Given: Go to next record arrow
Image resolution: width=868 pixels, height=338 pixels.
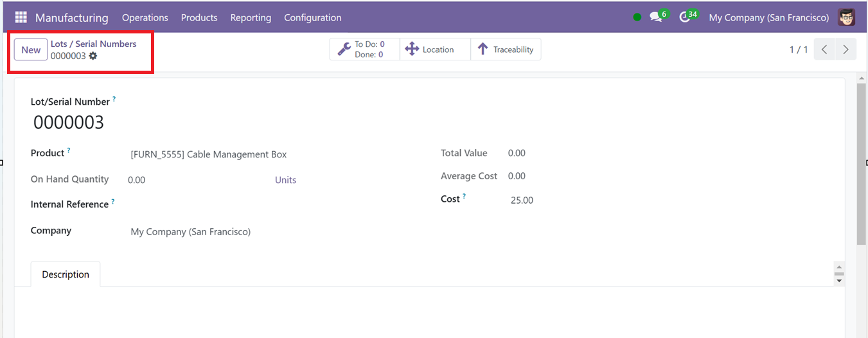Looking at the screenshot, I should 846,49.
